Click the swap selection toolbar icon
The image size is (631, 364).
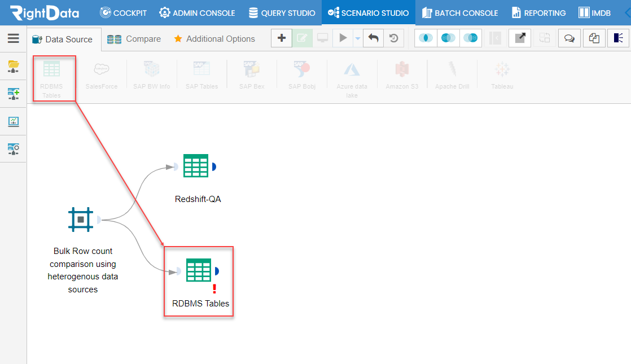pyautogui.click(x=545, y=38)
